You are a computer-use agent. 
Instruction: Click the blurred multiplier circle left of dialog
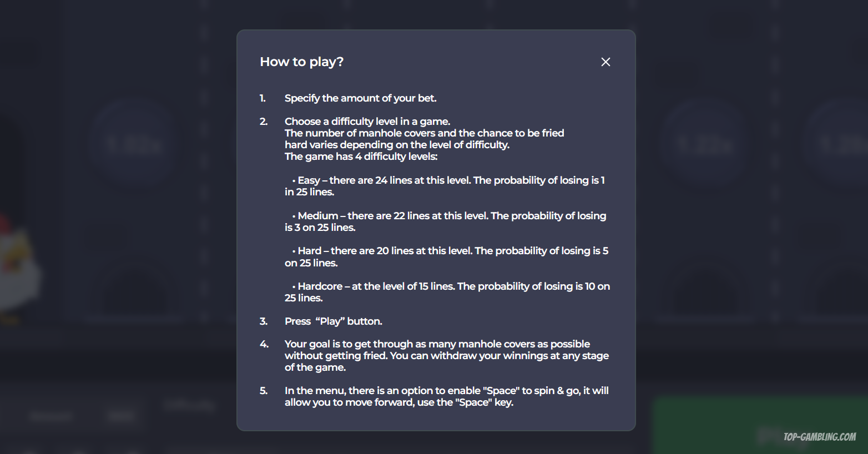pyautogui.click(x=133, y=144)
